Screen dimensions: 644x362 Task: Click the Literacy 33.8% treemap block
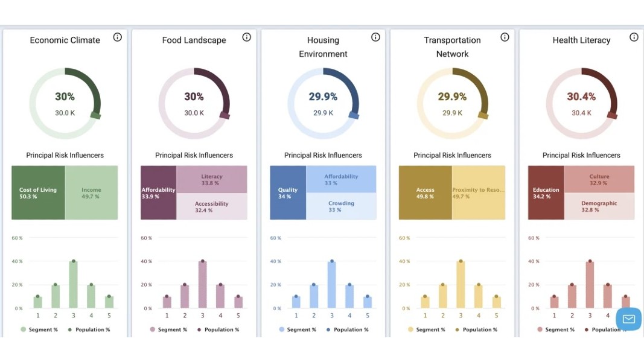pyautogui.click(x=211, y=179)
